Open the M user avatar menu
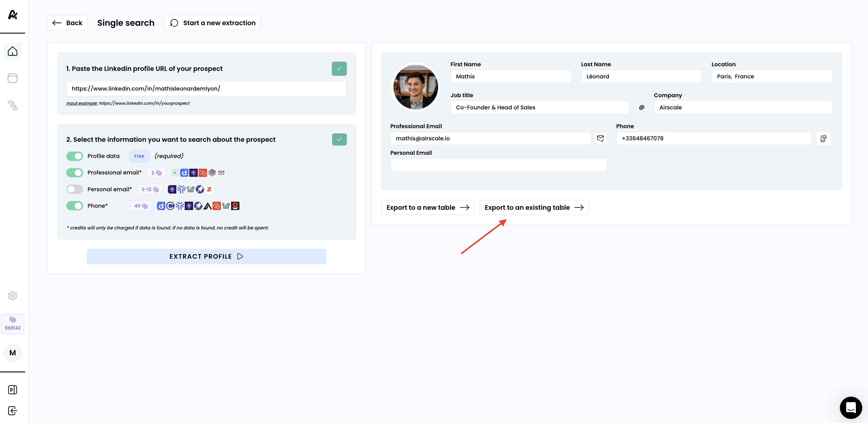868x423 pixels. click(x=12, y=353)
